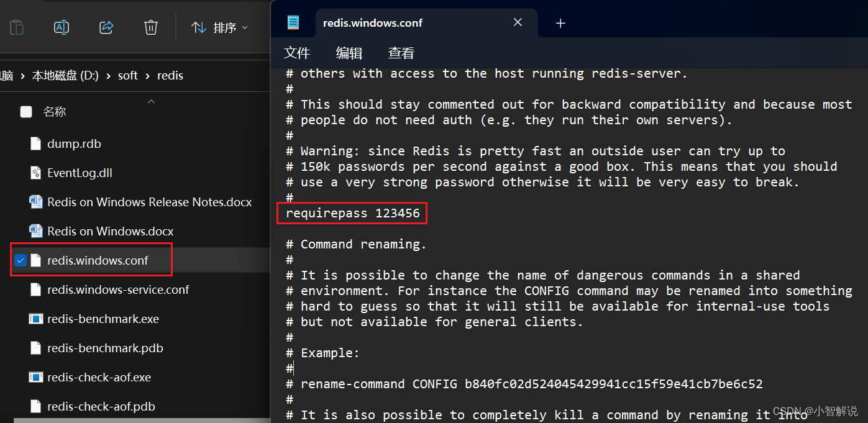Open the 查看 menu in Notepad
The height and width of the screenshot is (423, 868).
401,53
